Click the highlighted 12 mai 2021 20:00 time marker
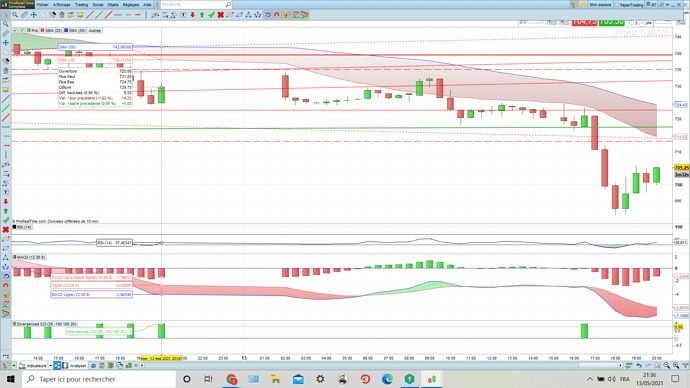The height and width of the screenshot is (388, 690). [161, 358]
